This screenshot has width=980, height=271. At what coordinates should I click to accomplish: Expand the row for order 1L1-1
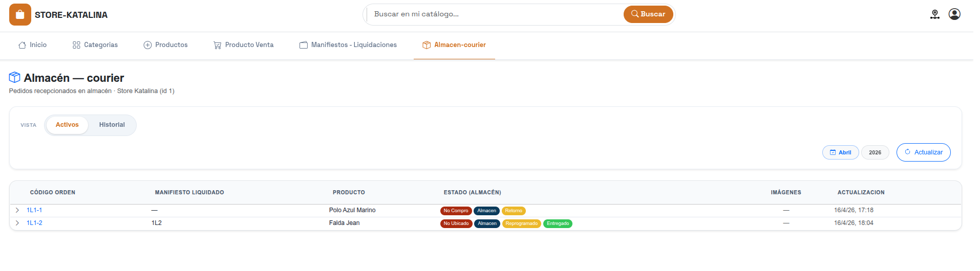pyautogui.click(x=17, y=210)
